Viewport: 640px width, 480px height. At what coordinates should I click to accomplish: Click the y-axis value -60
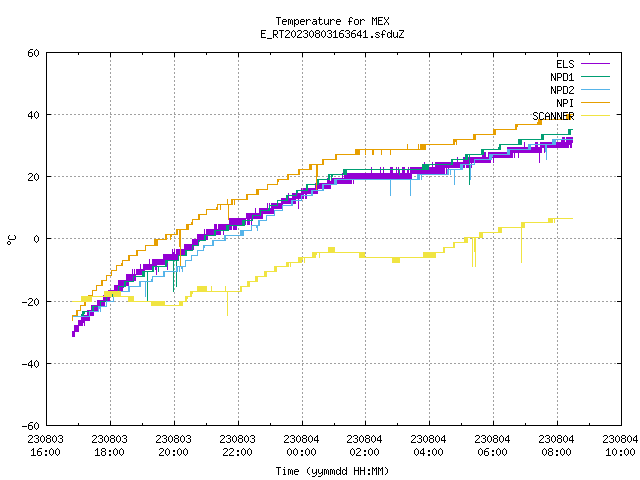click(x=31, y=426)
